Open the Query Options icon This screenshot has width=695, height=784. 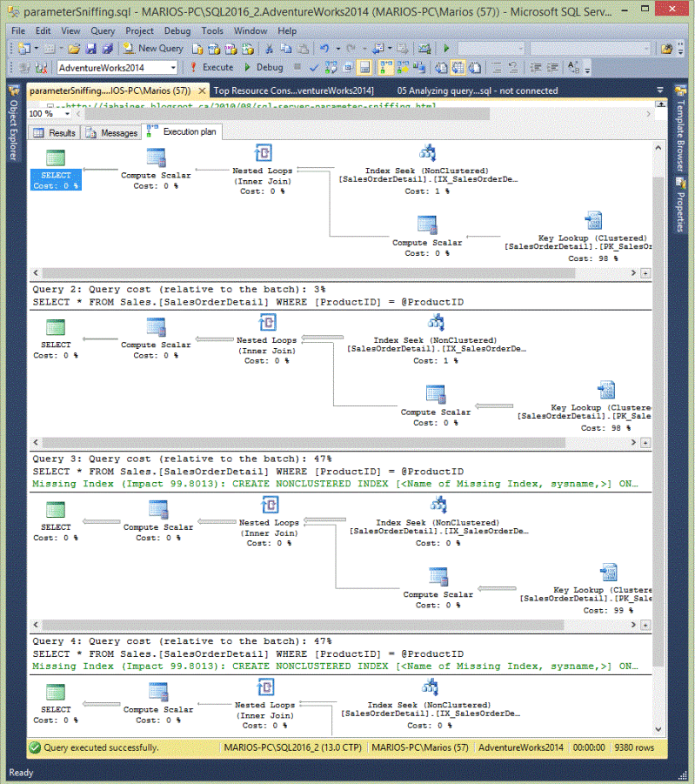click(x=348, y=67)
